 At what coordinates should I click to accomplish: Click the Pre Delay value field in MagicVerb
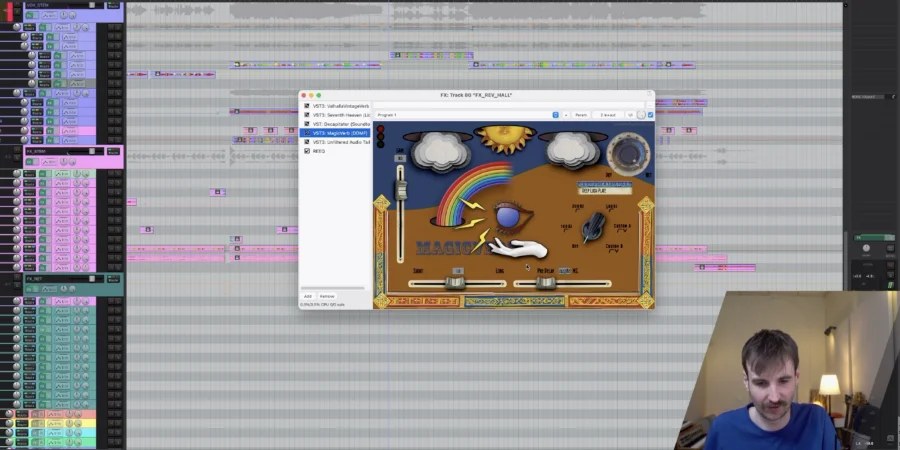(x=564, y=270)
